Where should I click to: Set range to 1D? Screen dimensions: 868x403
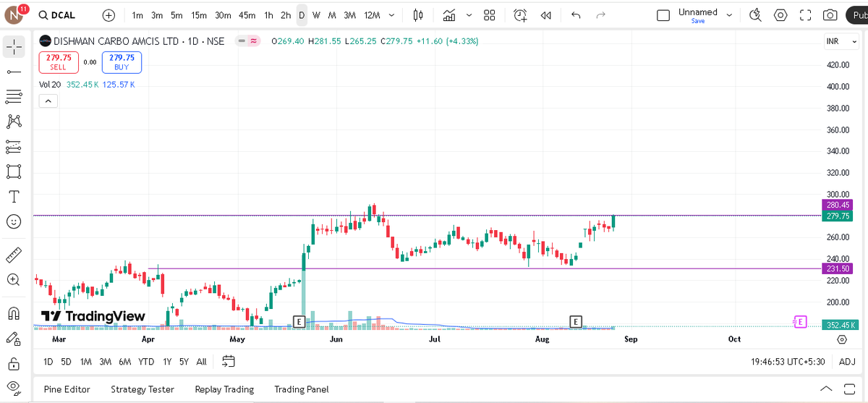pyautogui.click(x=48, y=362)
